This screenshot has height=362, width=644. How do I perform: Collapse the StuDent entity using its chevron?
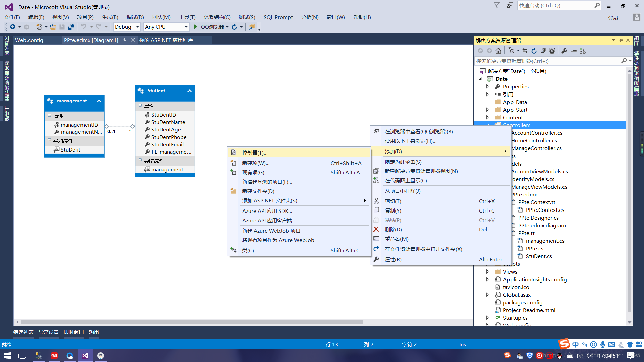[190, 91]
